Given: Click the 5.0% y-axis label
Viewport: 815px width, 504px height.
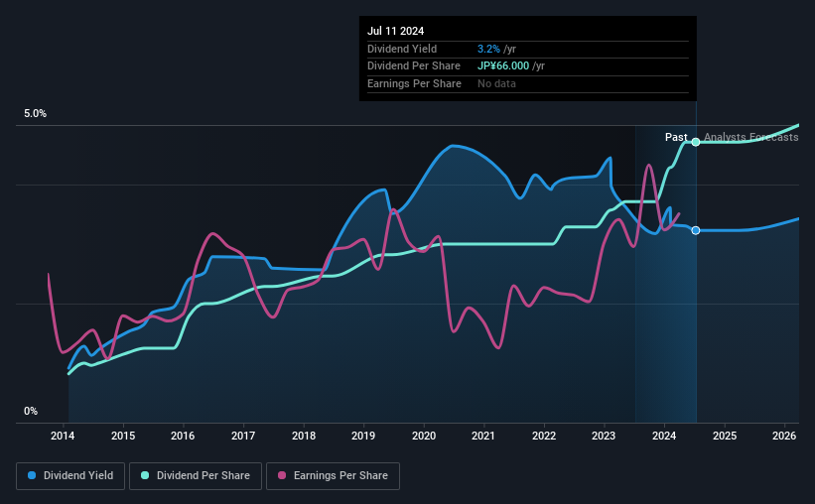Looking at the screenshot, I should tap(35, 114).
